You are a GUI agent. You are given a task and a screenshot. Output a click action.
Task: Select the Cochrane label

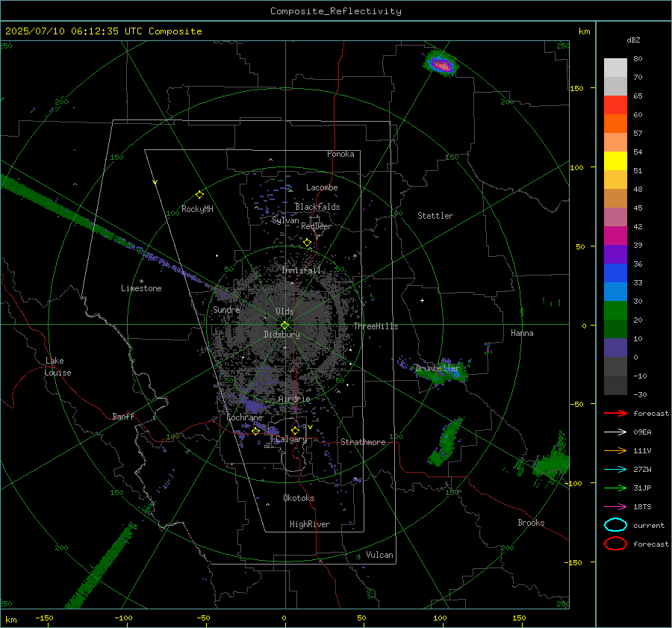pyautogui.click(x=244, y=417)
